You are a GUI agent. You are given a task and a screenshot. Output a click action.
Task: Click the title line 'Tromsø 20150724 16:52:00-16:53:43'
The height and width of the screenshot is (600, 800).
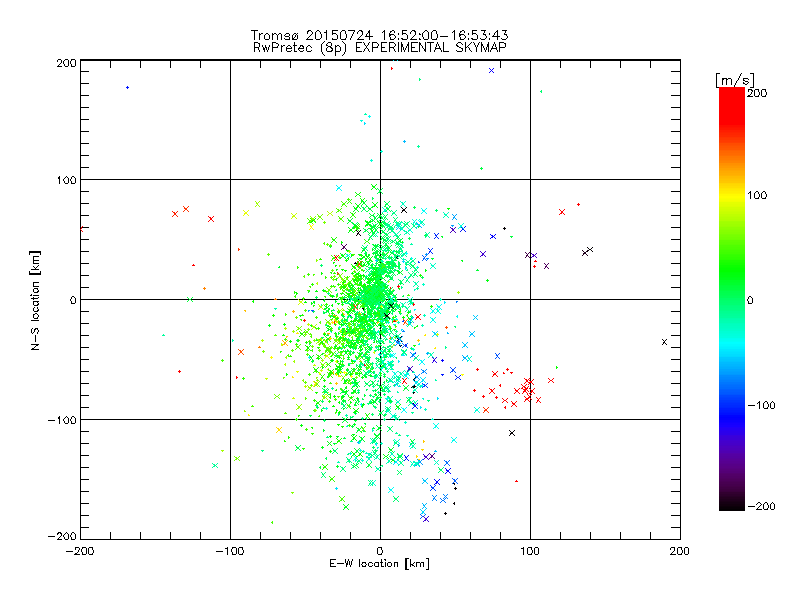point(379,35)
